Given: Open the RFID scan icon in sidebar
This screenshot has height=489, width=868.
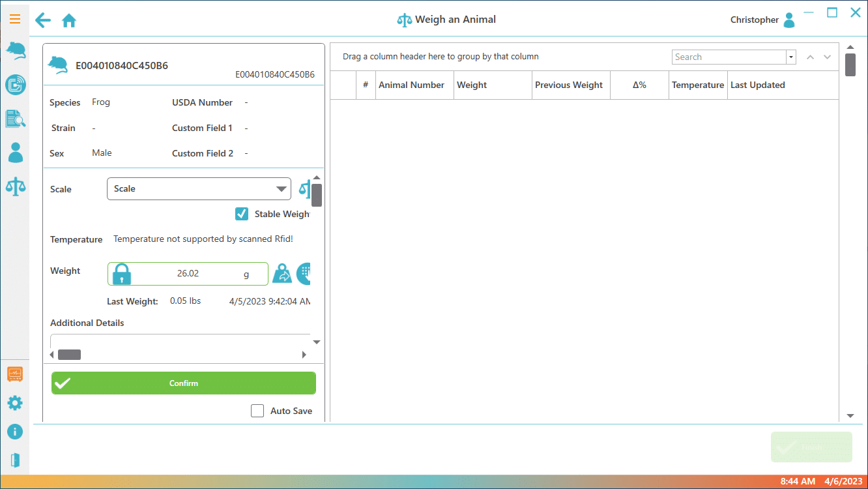Looking at the screenshot, I should [x=15, y=85].
